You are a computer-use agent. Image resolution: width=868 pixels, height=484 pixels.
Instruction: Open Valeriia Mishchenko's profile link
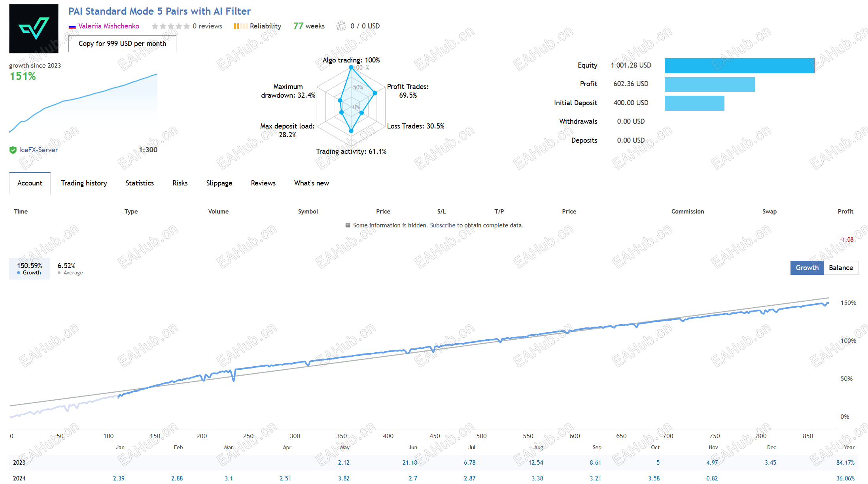point(109,26)
